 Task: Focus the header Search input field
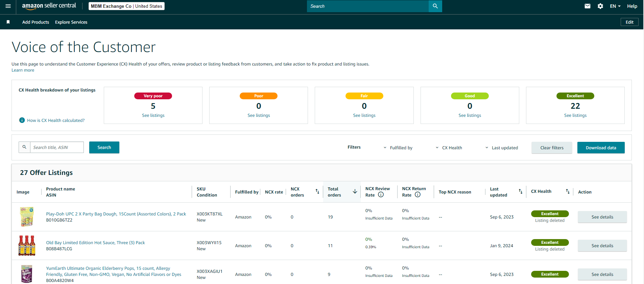click(x=367, y=6)
